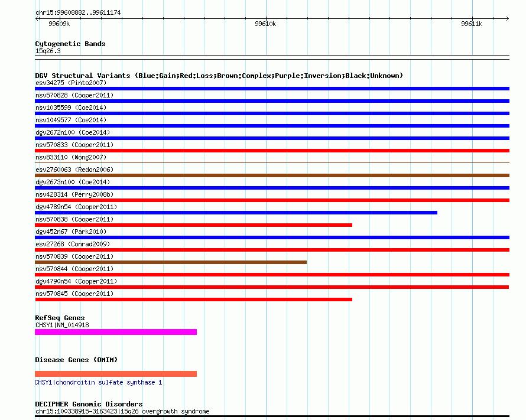This screenshot has width=526, height=420.
Task: Click the blue bar under dgv4789n54
Action: (236, 213)
